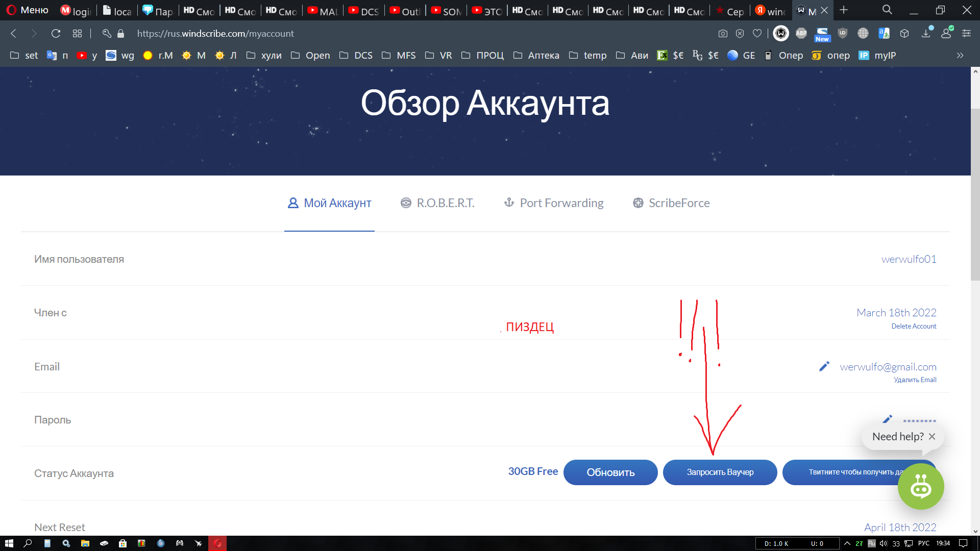Select the ScribeForce tab
980x551 pixels.
point(671,203)
